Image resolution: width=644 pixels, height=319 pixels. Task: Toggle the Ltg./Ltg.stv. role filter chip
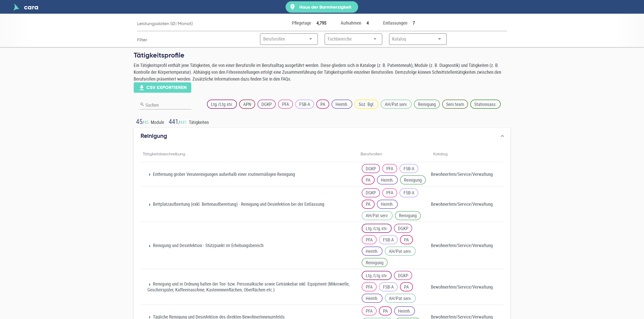coord(222,104)
